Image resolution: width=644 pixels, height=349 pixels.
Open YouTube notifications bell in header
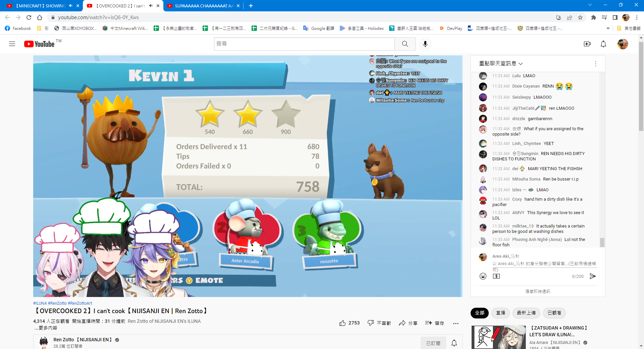click(603, 44)
